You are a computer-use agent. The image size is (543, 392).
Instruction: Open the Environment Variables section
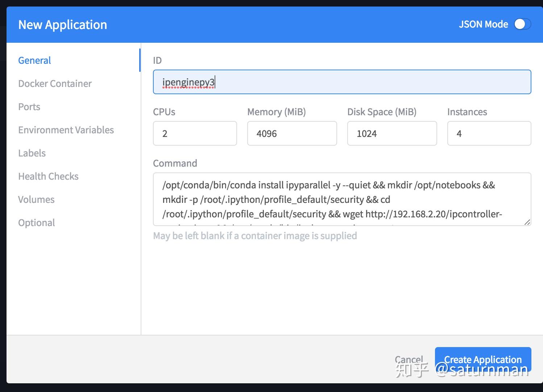66,130
